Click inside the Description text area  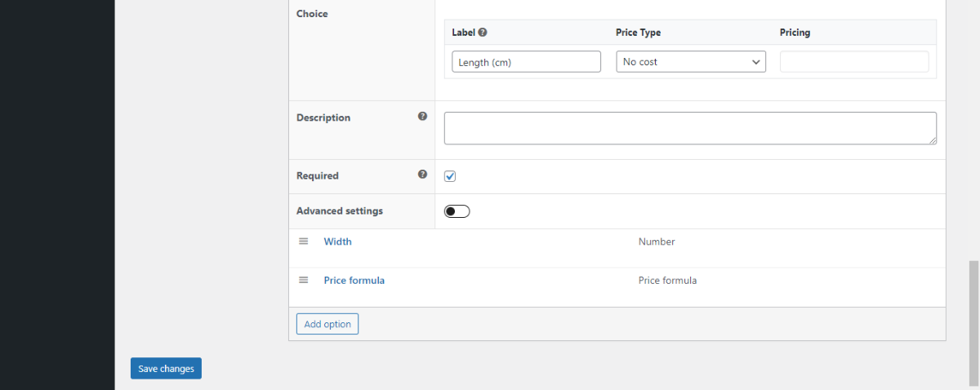(690, 128)
